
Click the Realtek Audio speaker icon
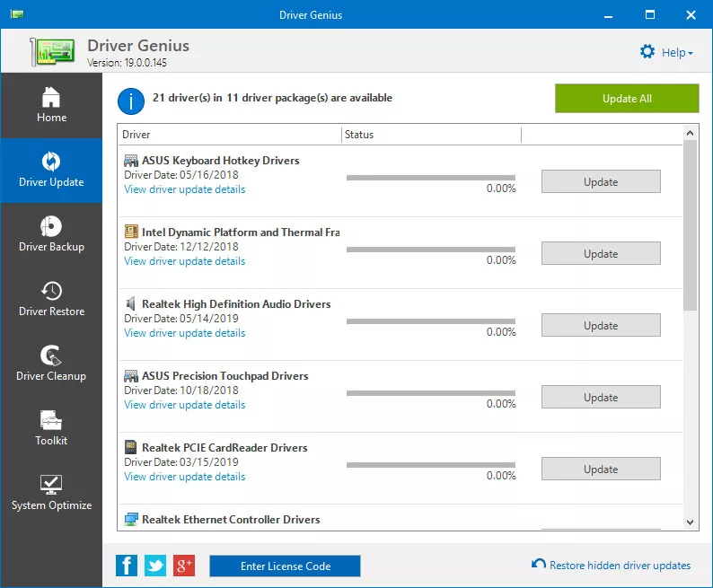(131, 303)
